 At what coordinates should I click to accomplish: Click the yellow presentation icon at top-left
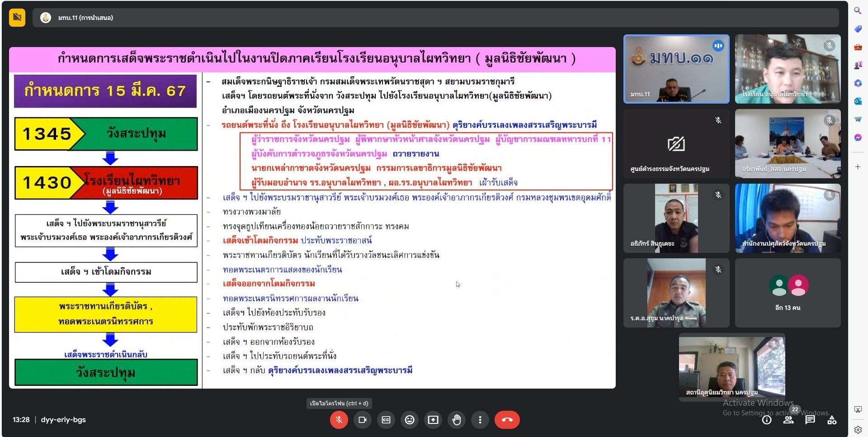[17, 18]
